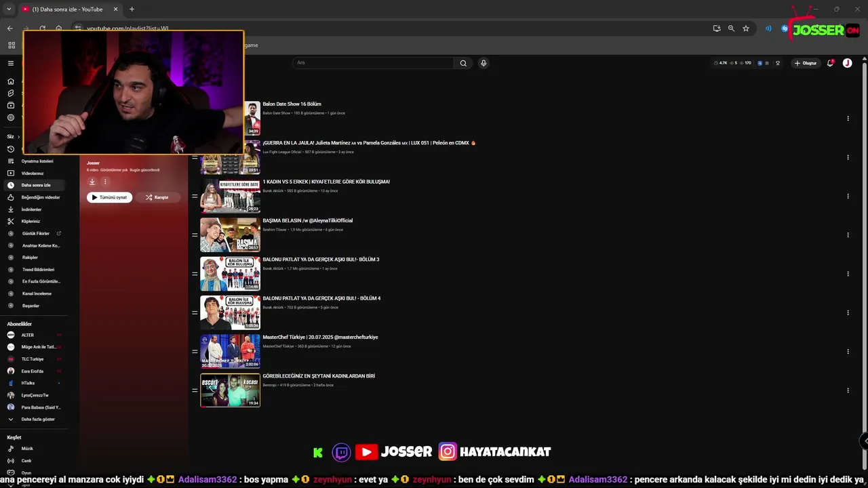Open Kanal İnceleme in the sidebar

click(x=37, y=293)
